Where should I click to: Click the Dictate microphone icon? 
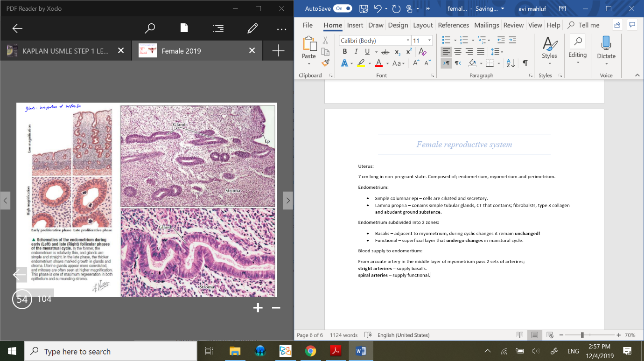[606, 43]
